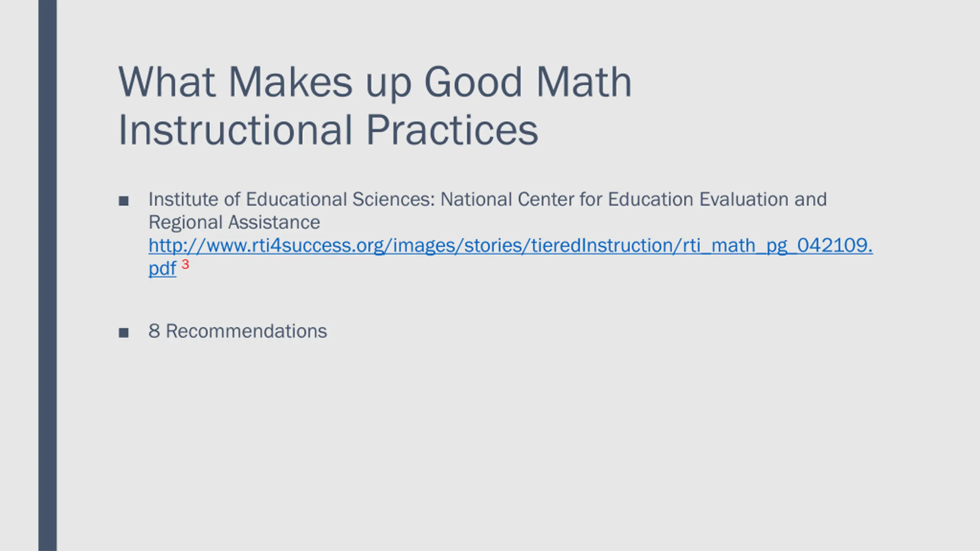Click the word 'What' in the title
The width and height of the screenshot is (980, 551).
(167, 82)
